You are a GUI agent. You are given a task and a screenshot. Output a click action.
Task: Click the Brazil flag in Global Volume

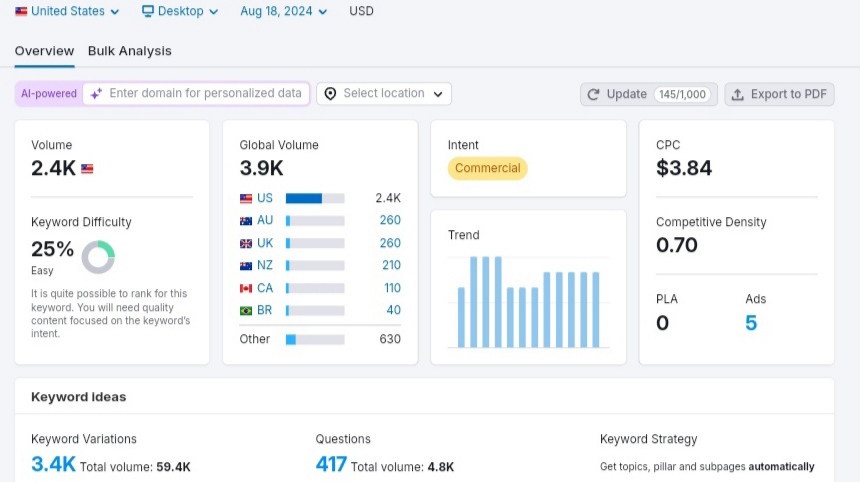pyautogui.click(x=246, y=310)
